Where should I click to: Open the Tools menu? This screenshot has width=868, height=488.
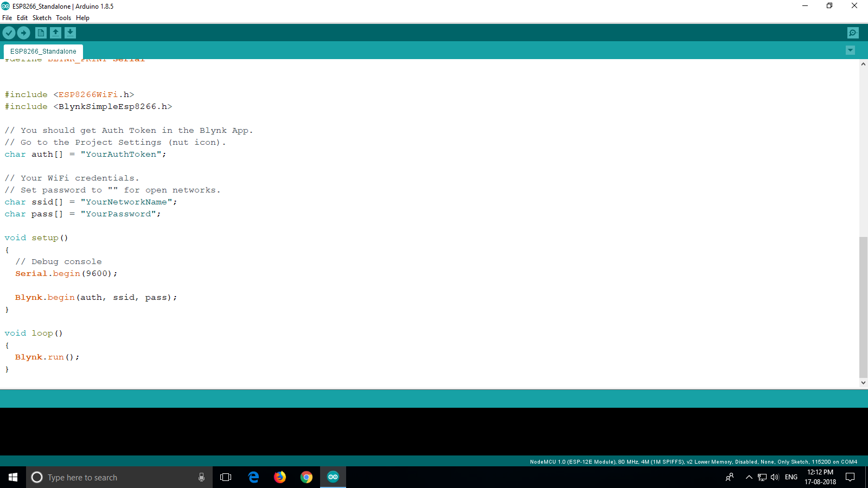coord(63,18)
